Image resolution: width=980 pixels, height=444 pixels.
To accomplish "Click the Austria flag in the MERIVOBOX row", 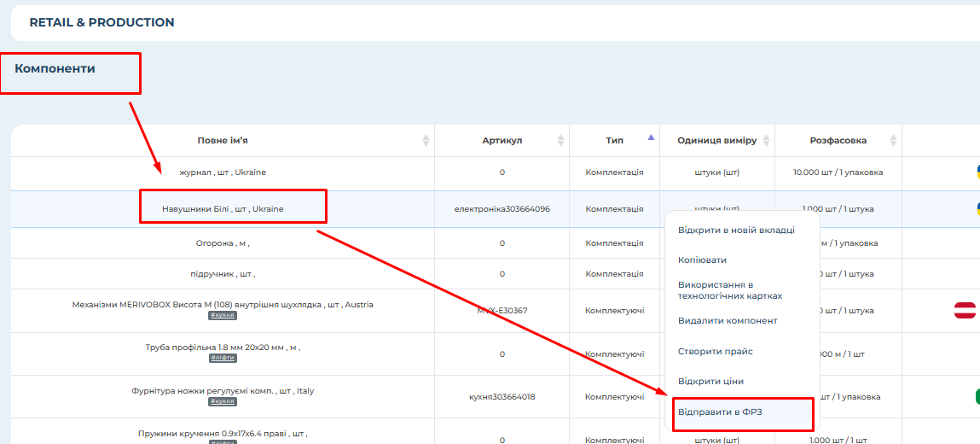I will (x=965, y=310).
